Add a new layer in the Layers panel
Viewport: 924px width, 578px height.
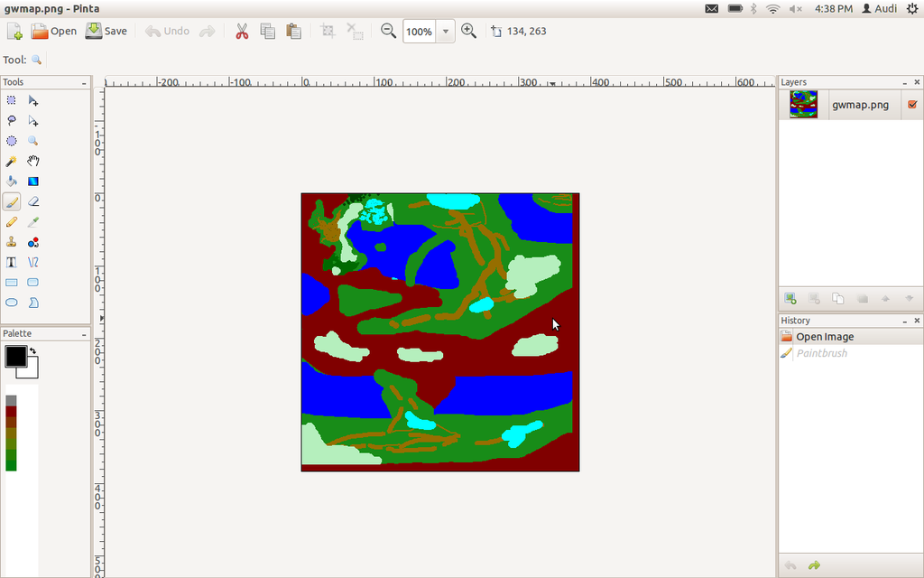click(x=790, y=298)
